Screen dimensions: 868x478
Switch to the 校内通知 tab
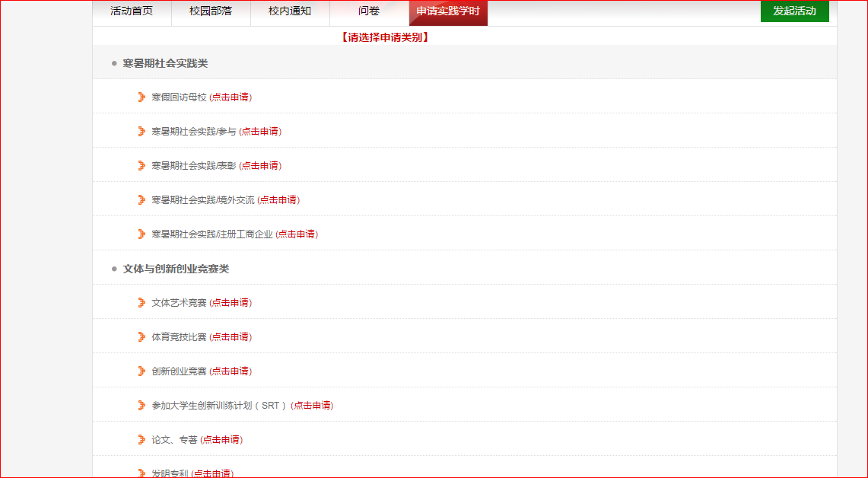click(290, 11)
